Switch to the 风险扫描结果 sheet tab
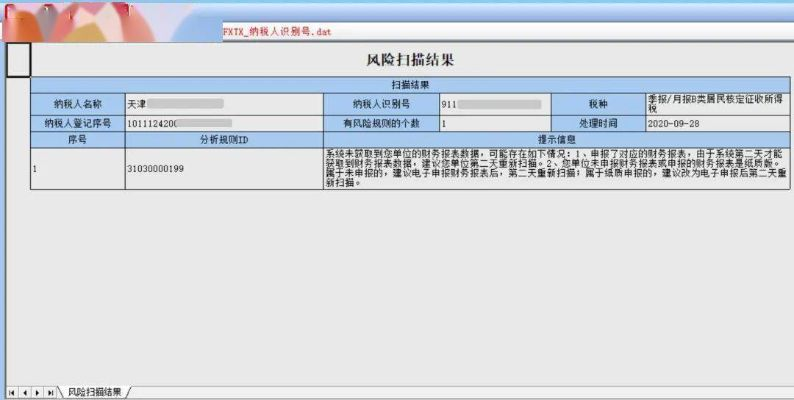Image resolution: width=794 pixels, height=400 pixels. click(x=94, y=392)
